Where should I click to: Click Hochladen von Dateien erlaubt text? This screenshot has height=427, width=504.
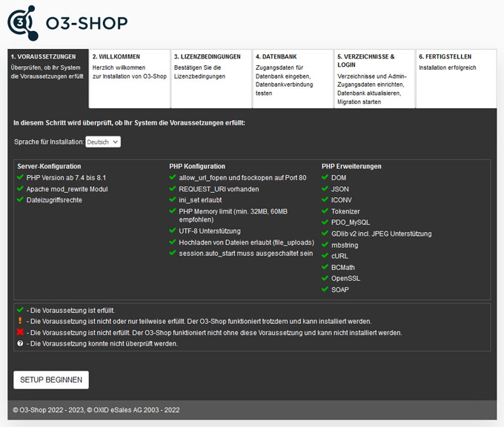[247, 242]
